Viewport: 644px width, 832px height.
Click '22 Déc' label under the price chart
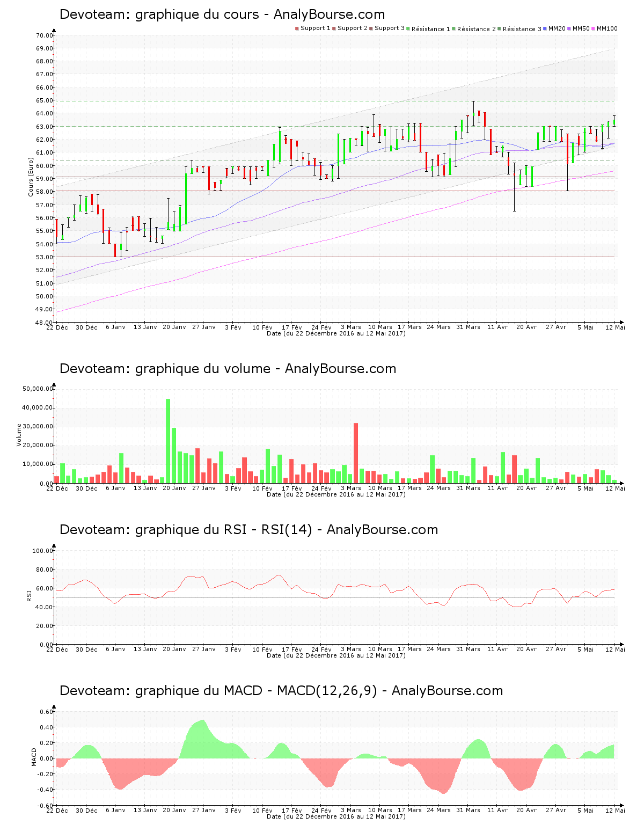57,327
